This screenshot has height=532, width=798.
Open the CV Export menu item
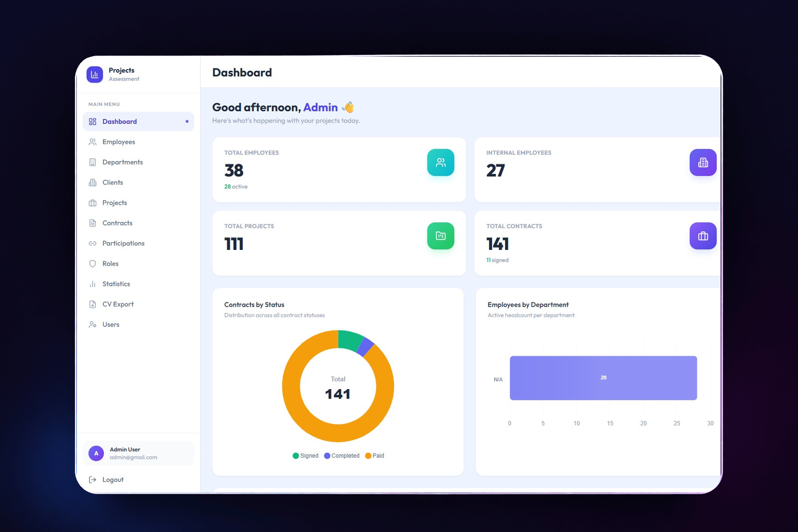pos(138,304)
